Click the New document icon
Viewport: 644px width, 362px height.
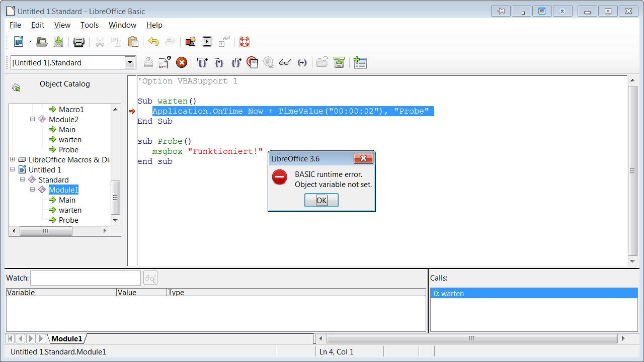coord(19,42)
